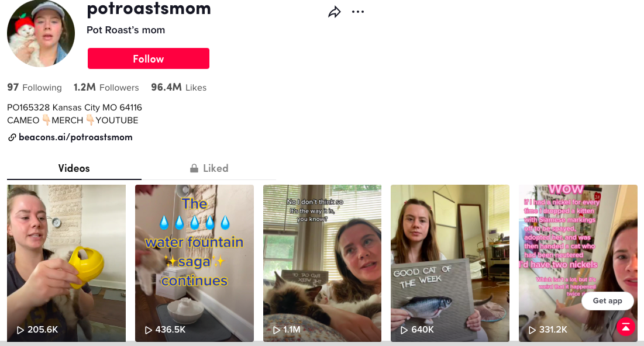The height and width of the screenshot is (346, 644).
Task: Click the play icon on 1.1M video
Action: (277, 330)
